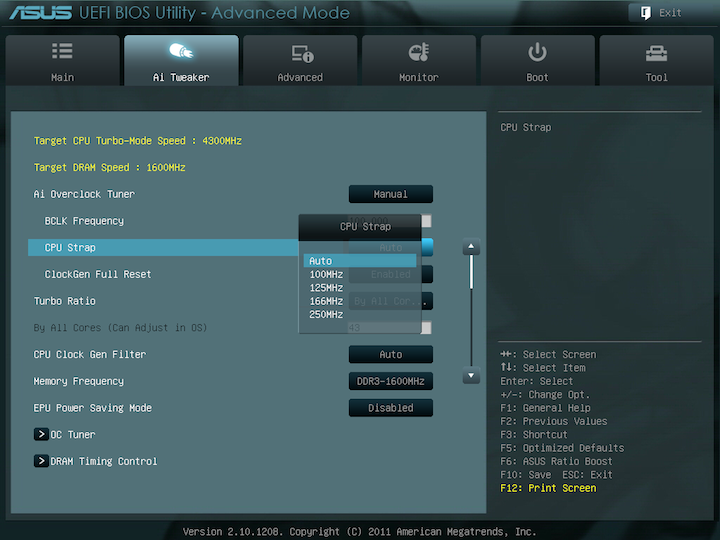Click the F5: Optimized Defaults hint
Viewport: 720px width, 540px height.
562,448
